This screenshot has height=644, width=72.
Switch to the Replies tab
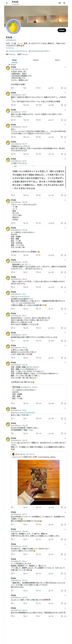click(x=36, y=60)
